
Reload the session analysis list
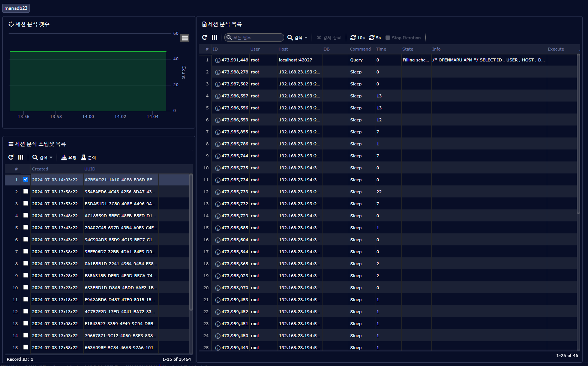(204, 37)
